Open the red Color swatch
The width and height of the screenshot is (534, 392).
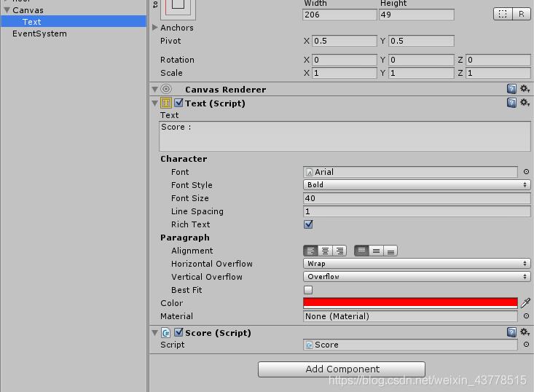[x=410, y=302]
